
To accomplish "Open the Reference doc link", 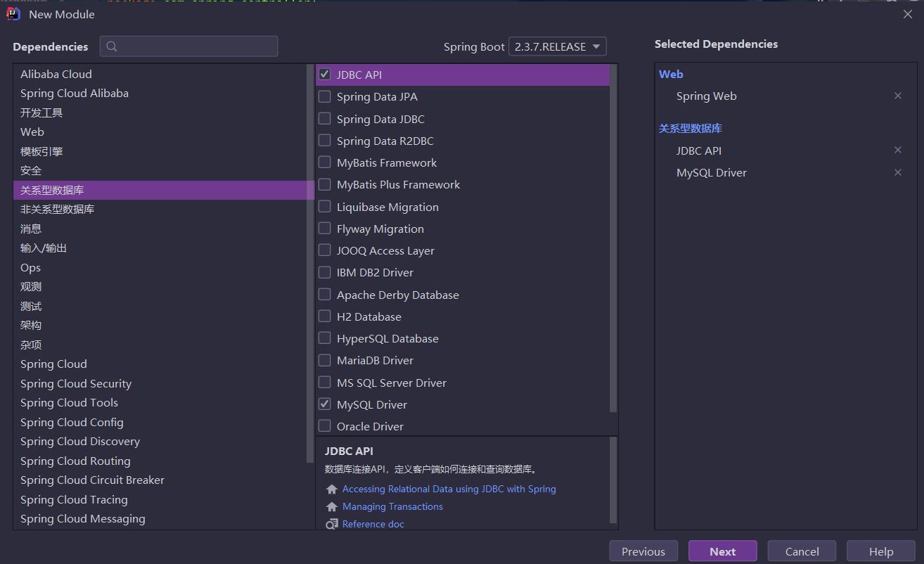I will click(x=373, y=524).
